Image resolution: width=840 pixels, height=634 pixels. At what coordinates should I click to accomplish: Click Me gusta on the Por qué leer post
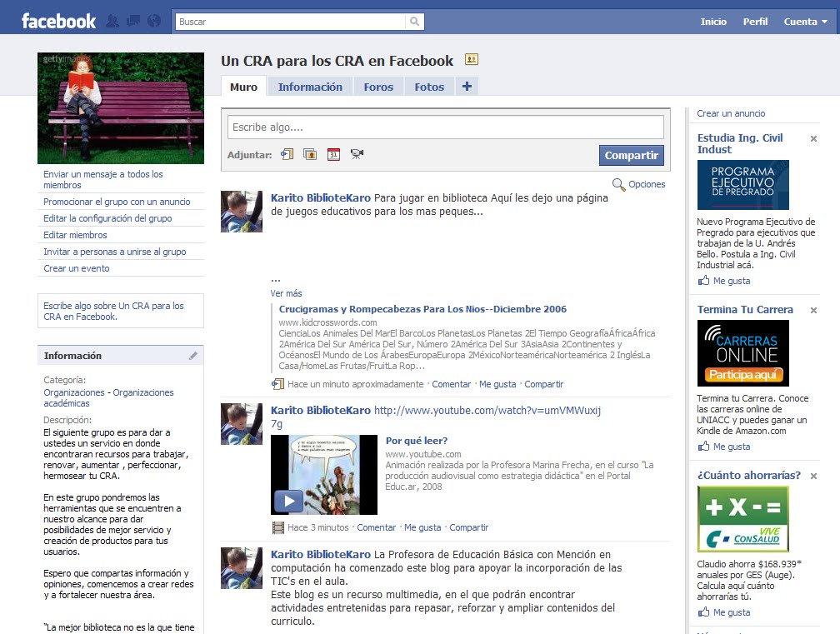(422, 527)
